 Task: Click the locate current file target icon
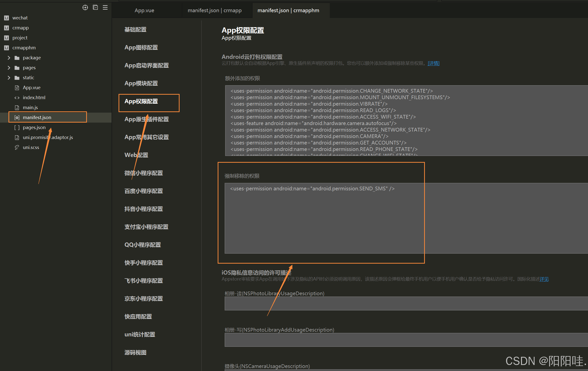[85, 7]
